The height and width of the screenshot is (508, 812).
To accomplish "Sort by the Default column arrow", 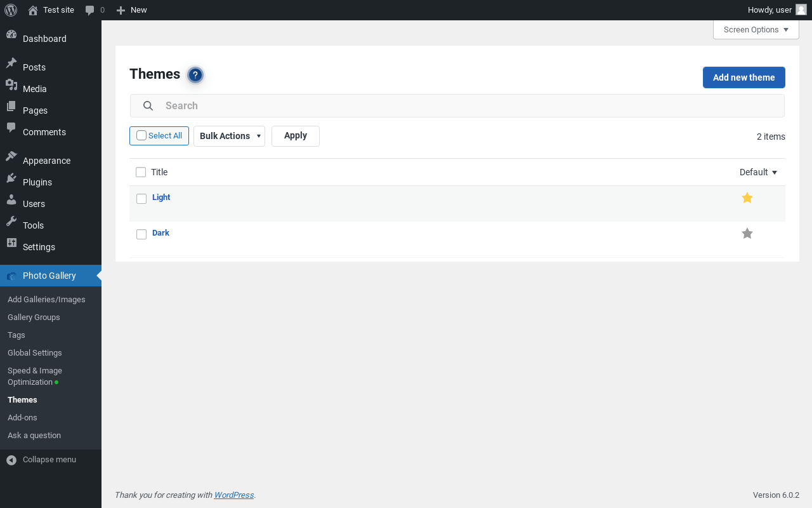I will click(x=775, y=173).
